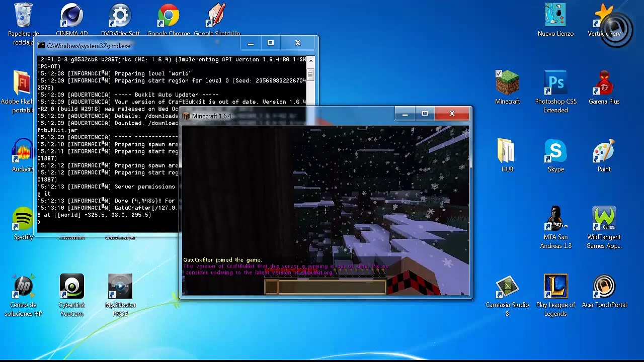
Task: Select the Mp3Doctor PRO2 desktop icon
Action: click(x=120, y=286)
